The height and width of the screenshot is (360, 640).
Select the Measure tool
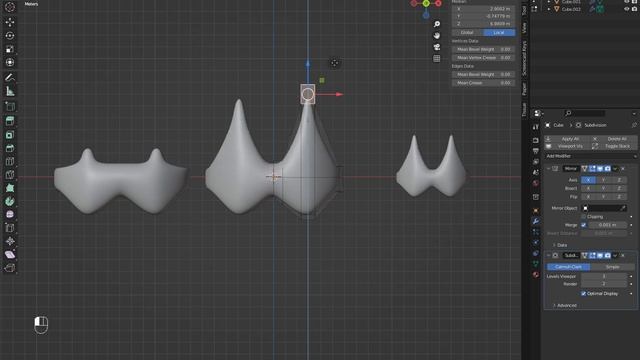click(x=10, y=91)
